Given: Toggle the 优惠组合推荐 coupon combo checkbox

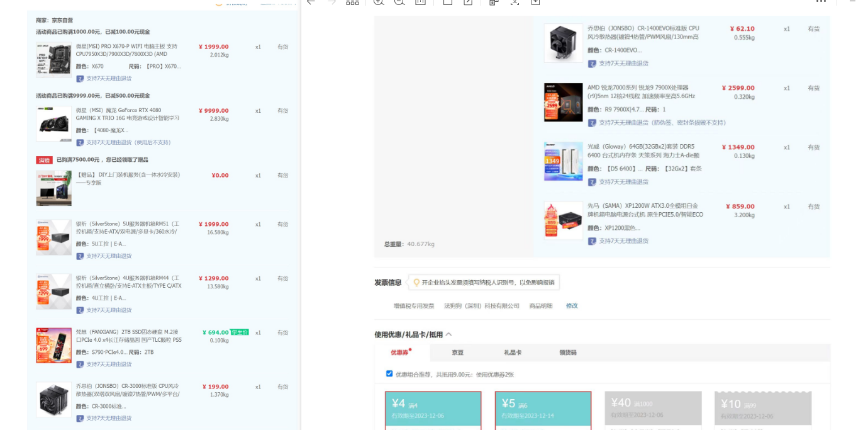Looking at the screenshot, I should point(389,373).
